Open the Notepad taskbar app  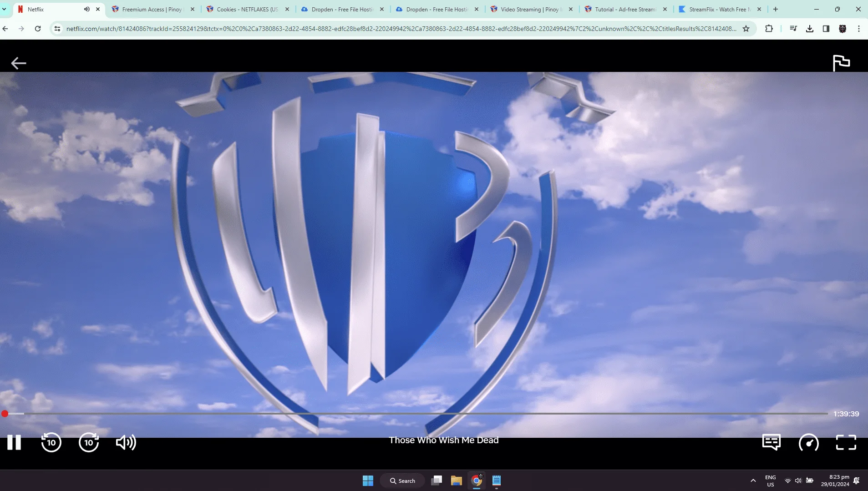[497, 481]
